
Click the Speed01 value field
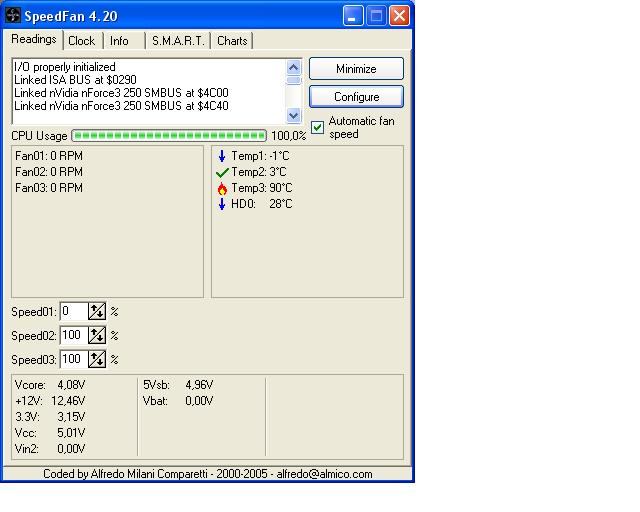coord(74,312)
